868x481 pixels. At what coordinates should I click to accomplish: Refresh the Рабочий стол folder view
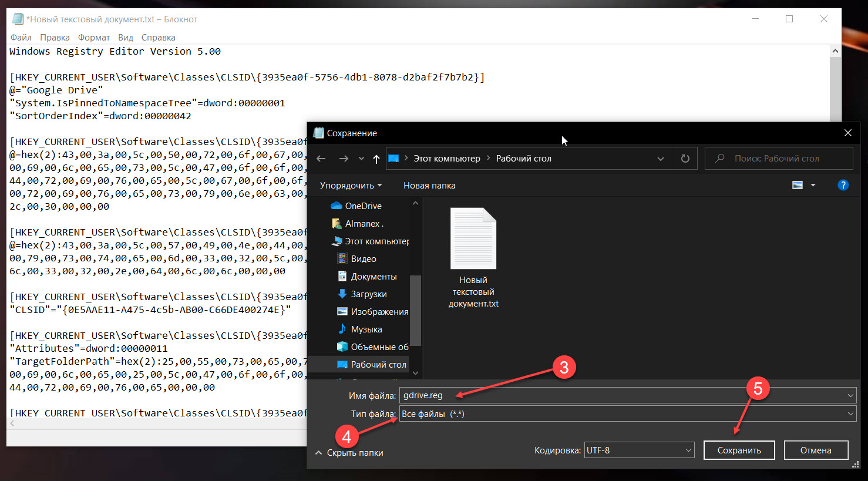click(685, 159)
